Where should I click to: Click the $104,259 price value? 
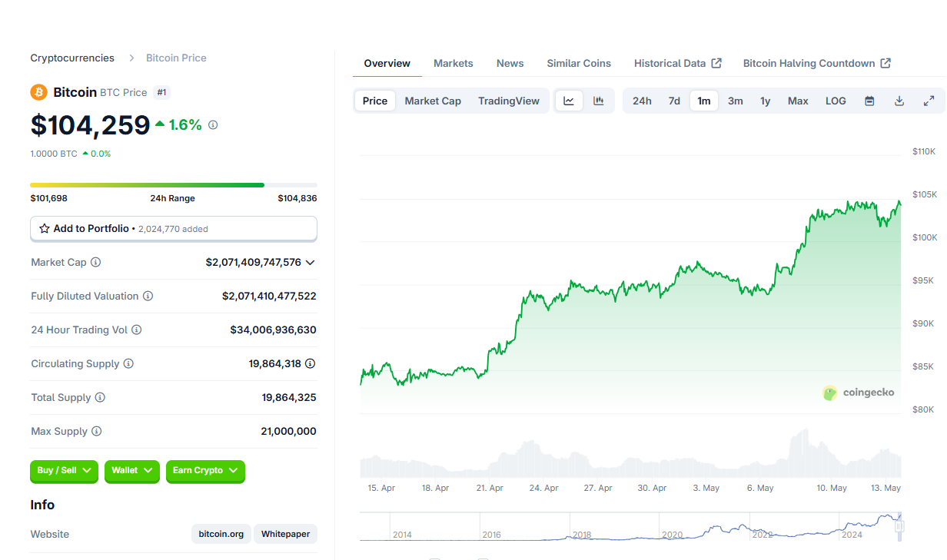(x=90, y=124)
